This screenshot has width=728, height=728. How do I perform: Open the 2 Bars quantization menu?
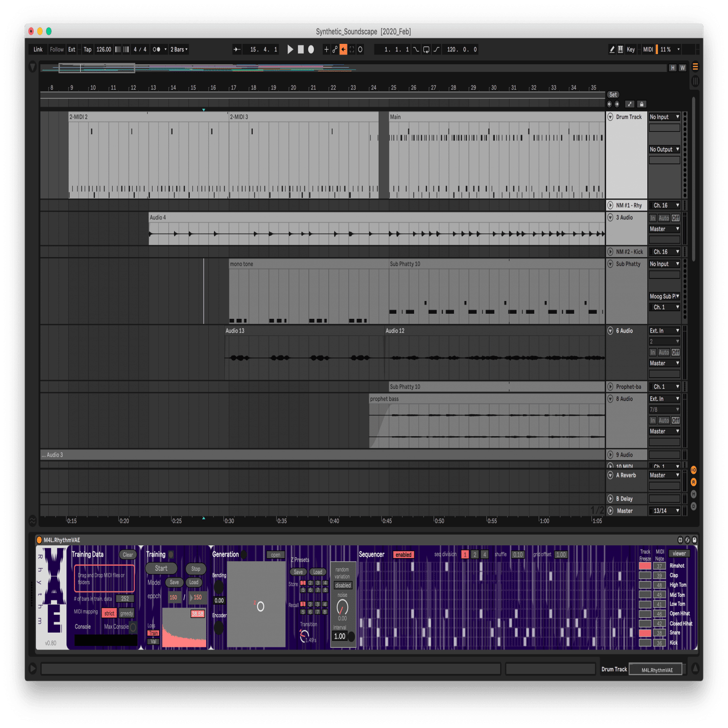coord(179,49)
